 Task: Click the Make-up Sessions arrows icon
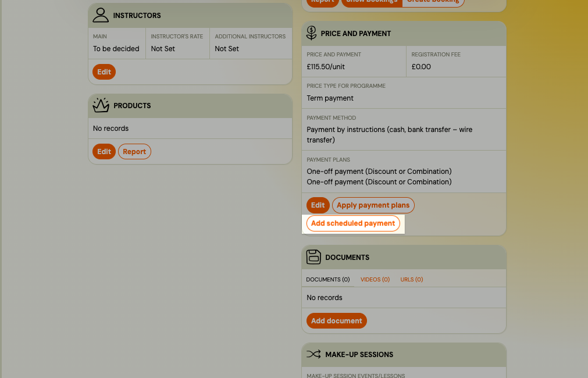pos(313,354)
